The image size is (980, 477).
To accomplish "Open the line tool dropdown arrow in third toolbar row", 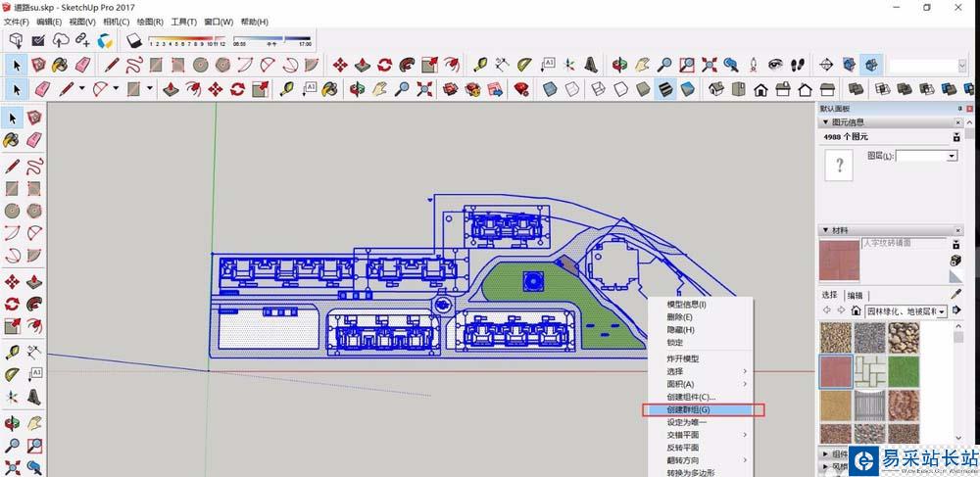I will coord(82,89).
